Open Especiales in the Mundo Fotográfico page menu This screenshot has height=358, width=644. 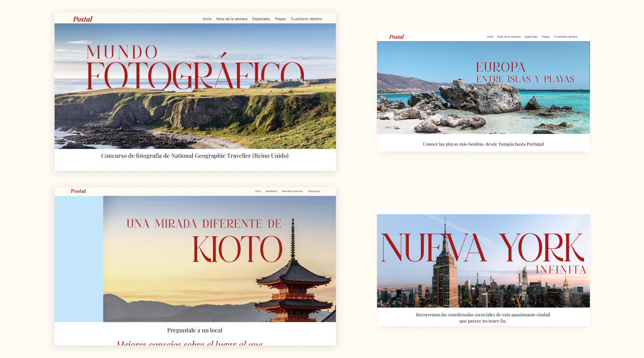(261, 19)
